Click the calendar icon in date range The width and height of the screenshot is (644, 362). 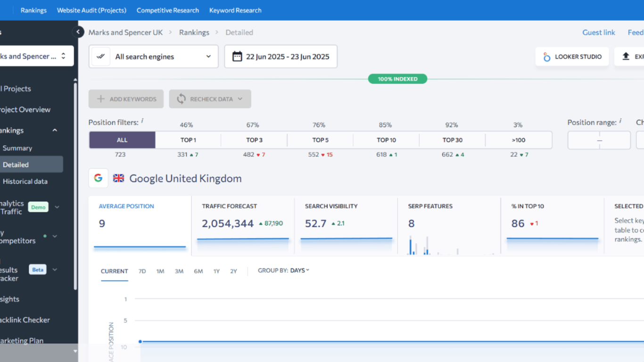[x=237, y=57]
